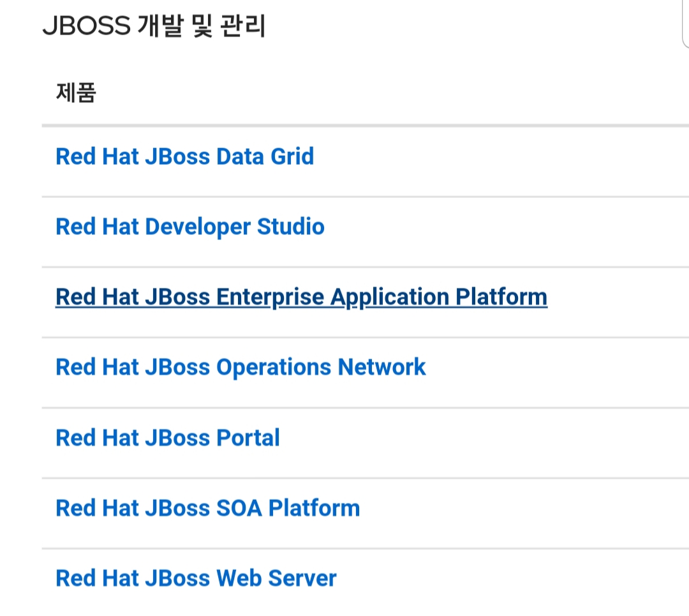Click the JBOSS 개발 및 관리 heading
689x616 pixels.
pos(154,26)
